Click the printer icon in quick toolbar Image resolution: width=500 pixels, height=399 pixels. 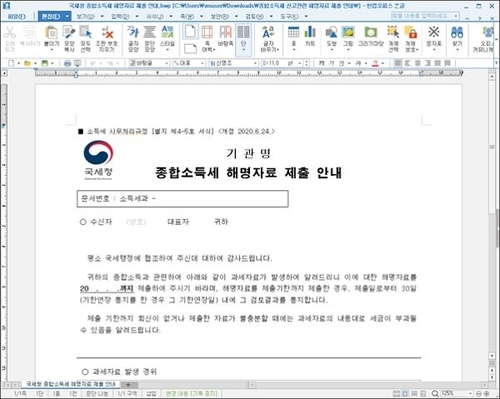(x=67, y=63)
